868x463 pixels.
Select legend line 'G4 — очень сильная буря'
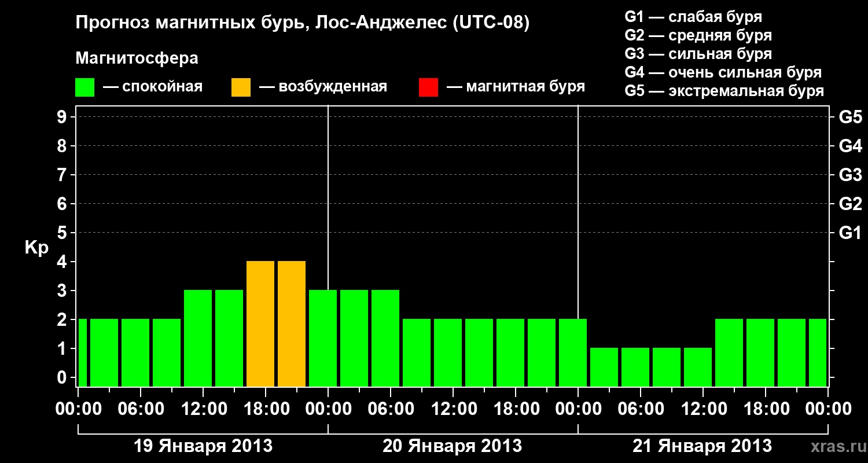[723, 72]
